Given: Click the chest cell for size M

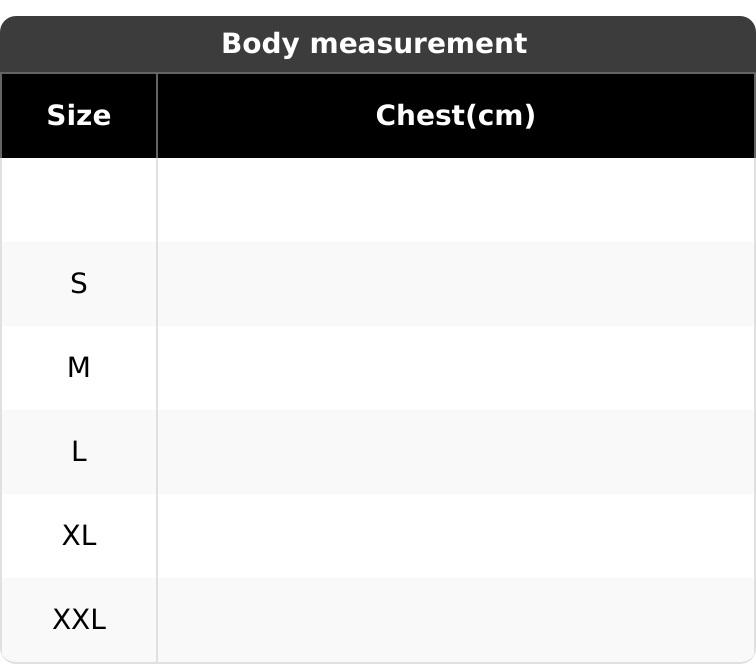Looking at the screenshot, I should pyautogui.click(x=455, y=368).
